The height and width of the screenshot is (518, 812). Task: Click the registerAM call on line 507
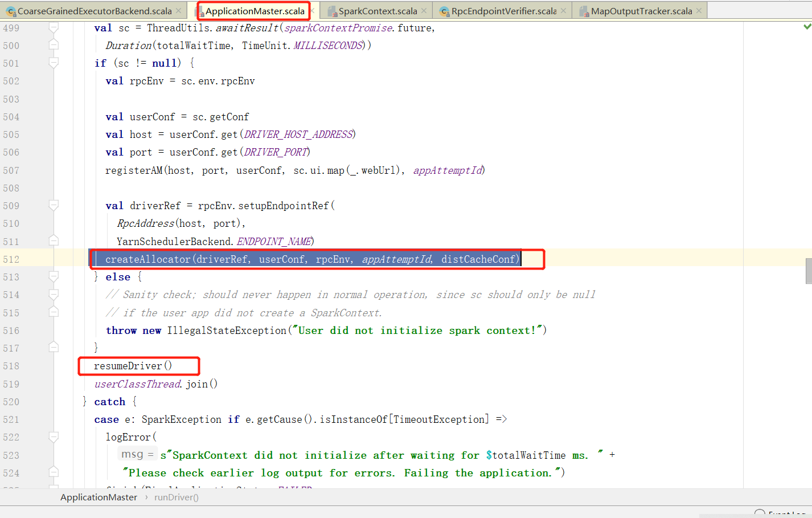(295, 170)
